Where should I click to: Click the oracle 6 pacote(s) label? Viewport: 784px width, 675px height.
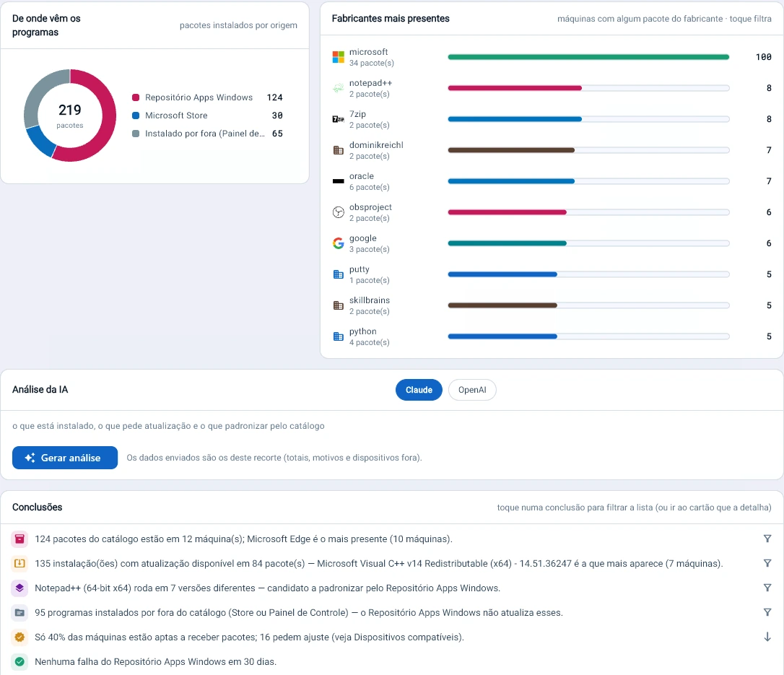pos(369,187)
